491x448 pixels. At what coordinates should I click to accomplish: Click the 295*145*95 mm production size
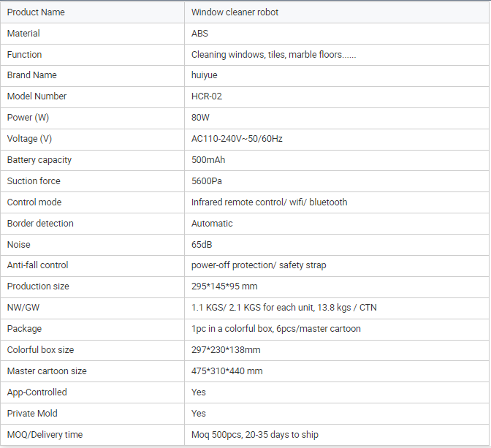224,286
